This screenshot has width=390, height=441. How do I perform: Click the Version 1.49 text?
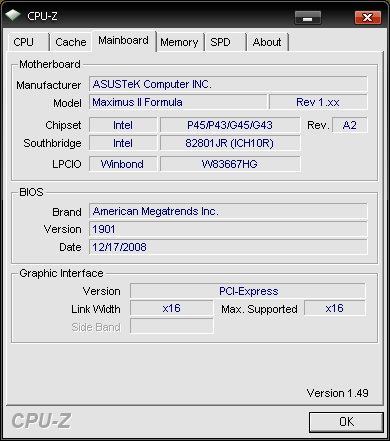(x=337, y=393)
